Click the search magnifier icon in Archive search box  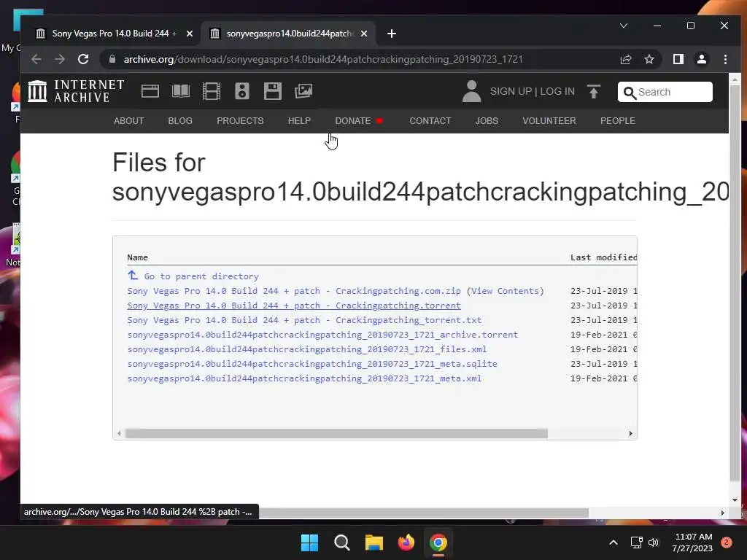click(x=630, y=93)
